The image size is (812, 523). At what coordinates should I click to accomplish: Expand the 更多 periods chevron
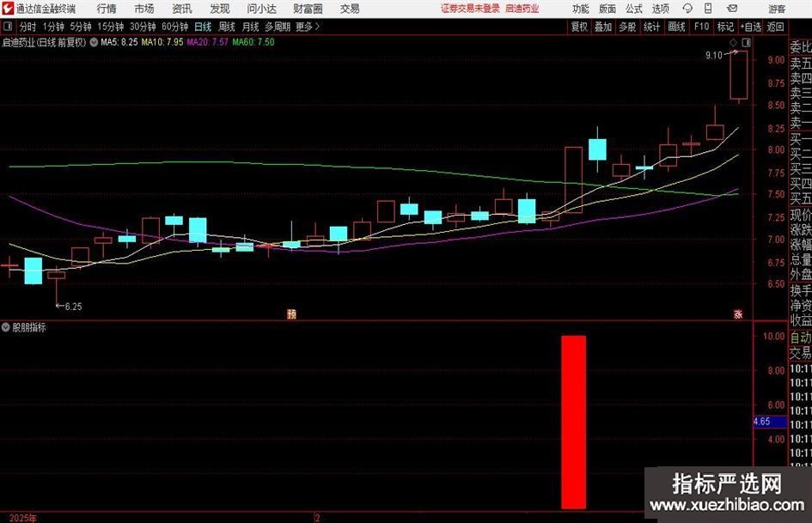point(308,27)
